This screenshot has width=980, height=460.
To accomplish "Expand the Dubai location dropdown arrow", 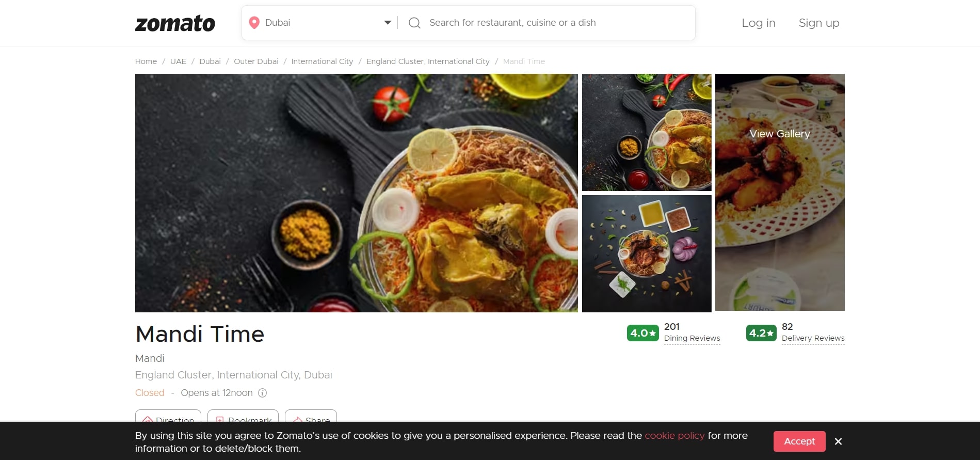I will coord(388,23).
